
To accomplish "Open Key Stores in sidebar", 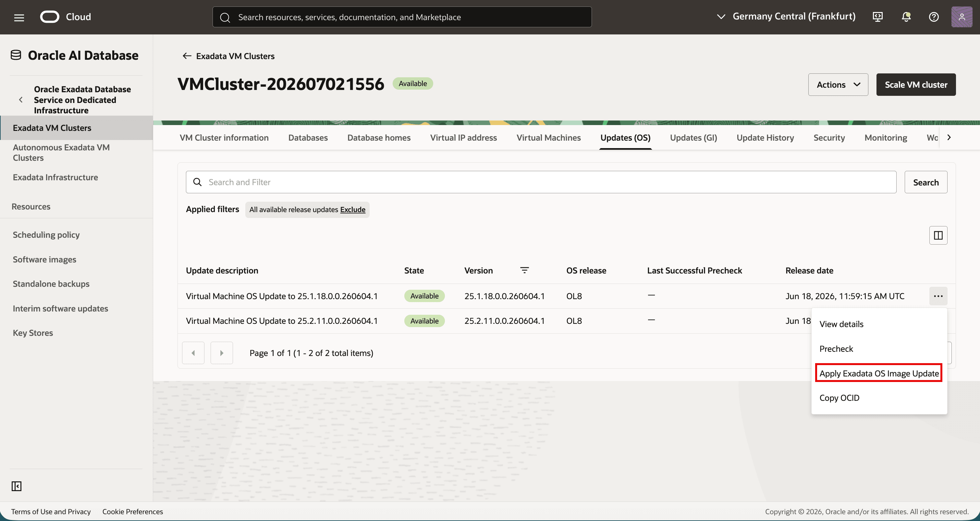I will point(33,333).
